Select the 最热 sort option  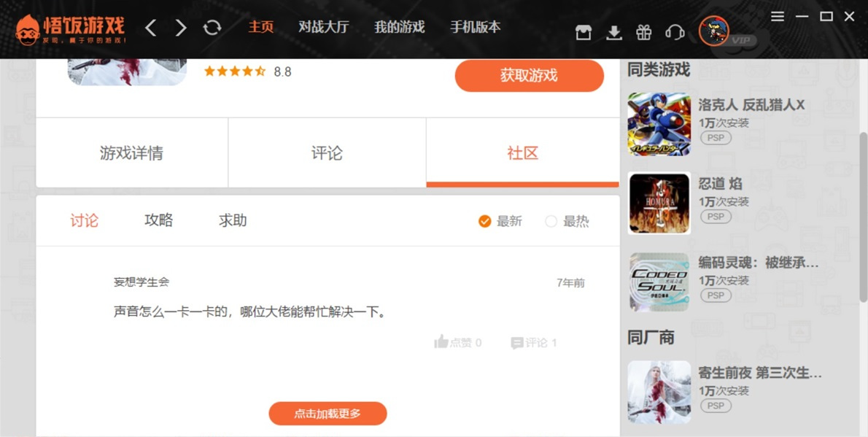pos(551,221)
